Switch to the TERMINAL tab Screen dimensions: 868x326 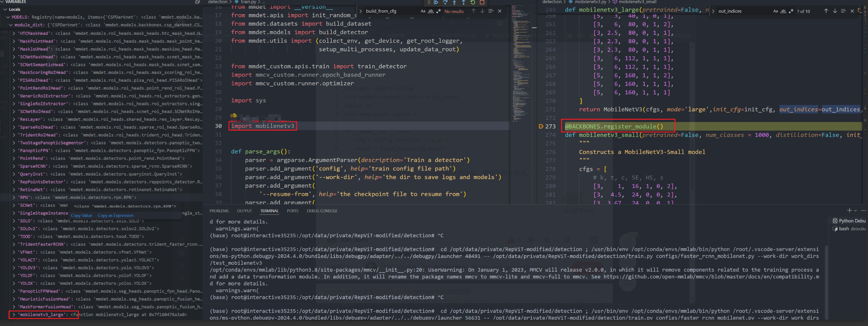269,211
